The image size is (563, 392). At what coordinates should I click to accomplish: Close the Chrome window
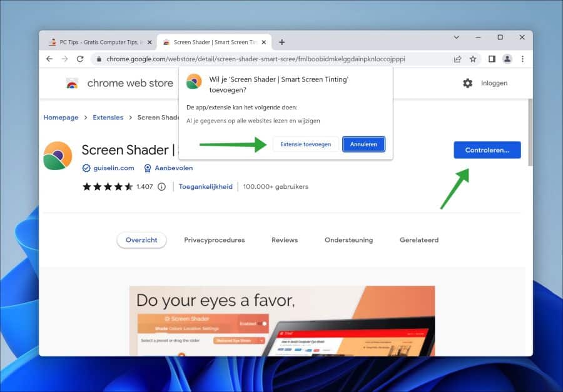pos(522,38)
